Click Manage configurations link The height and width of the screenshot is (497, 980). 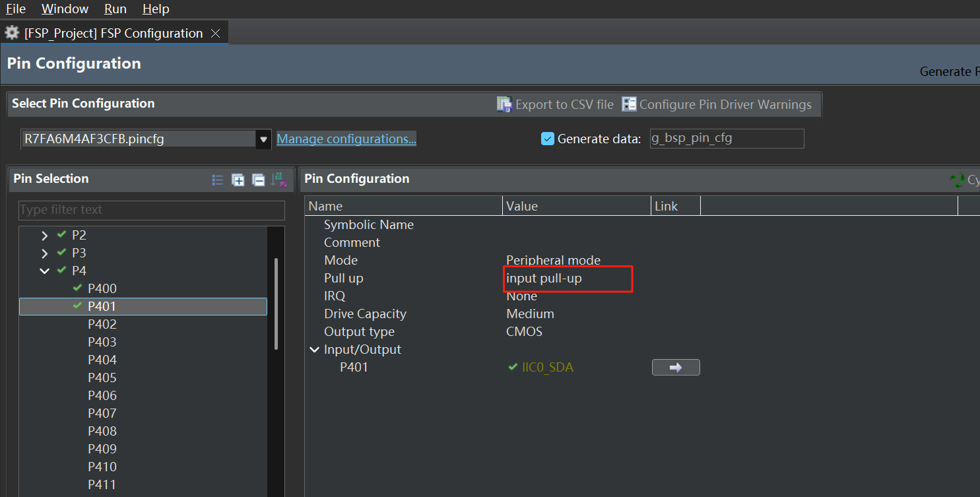click(346, 139)
